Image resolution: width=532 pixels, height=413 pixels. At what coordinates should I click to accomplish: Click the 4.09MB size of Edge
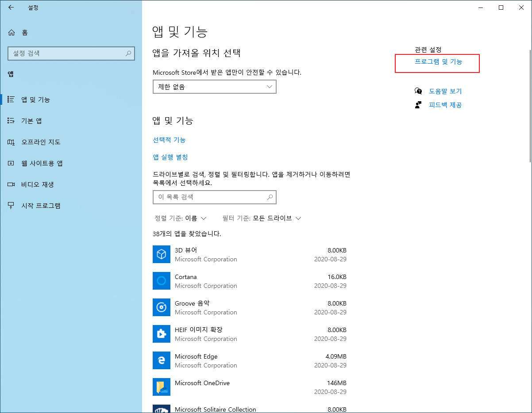(x=336, y=356)
